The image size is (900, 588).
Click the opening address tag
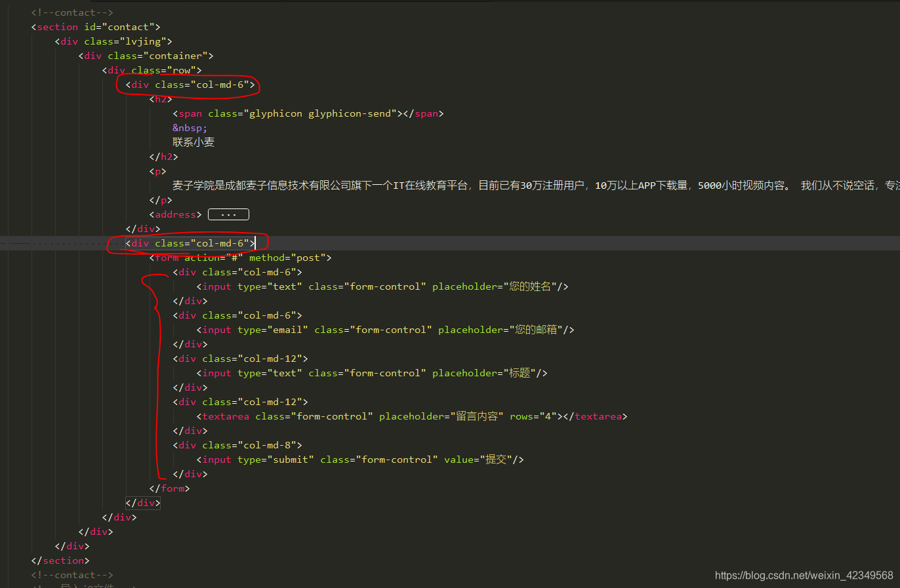[175, 214]
